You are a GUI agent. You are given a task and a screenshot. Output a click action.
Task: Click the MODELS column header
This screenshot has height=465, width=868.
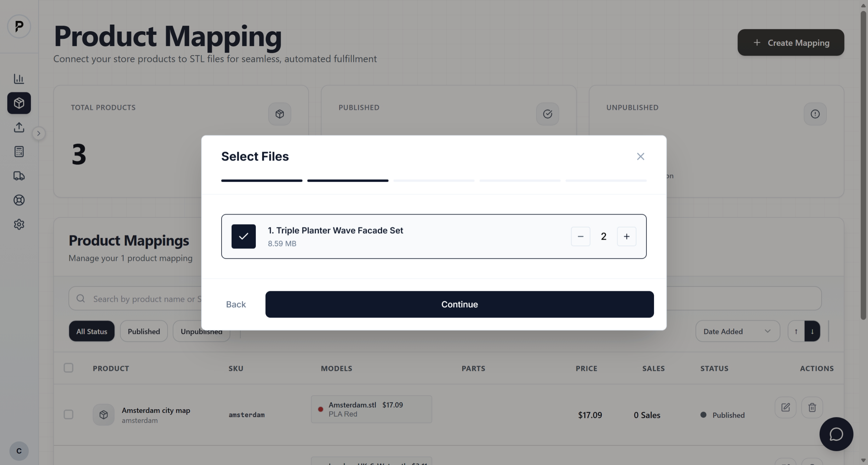pyautogui.click(x=336, y=368)
